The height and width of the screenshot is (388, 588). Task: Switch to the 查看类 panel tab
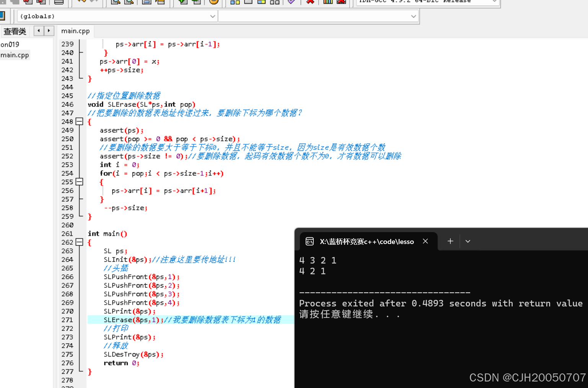click(x=15, y=31)
